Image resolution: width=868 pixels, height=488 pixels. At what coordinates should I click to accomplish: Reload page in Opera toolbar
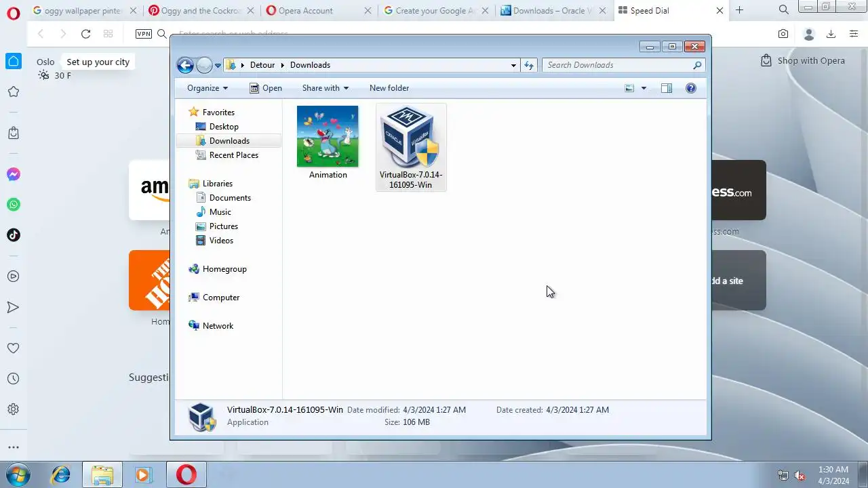tap(85, 34)
